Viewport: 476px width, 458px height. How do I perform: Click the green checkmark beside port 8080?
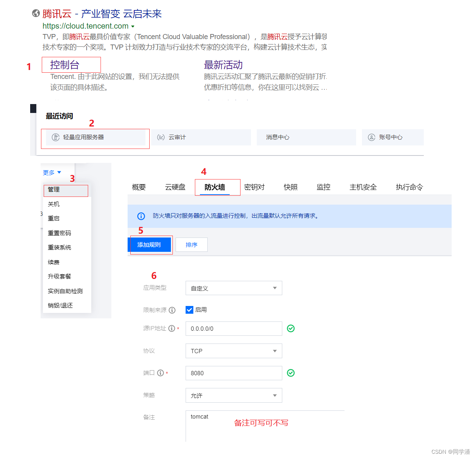tap(291, 373)
